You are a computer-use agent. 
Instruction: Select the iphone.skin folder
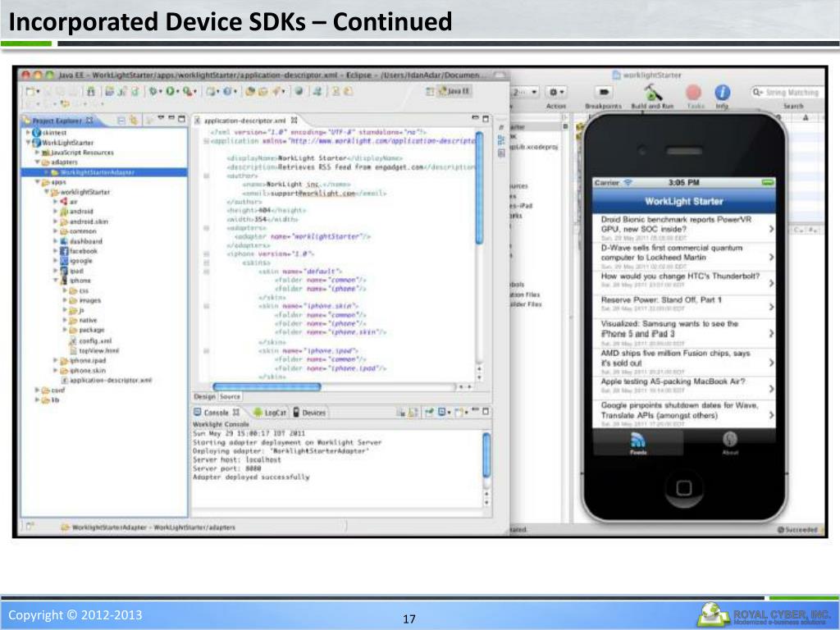pyautogui.click(x=83, y=370)
